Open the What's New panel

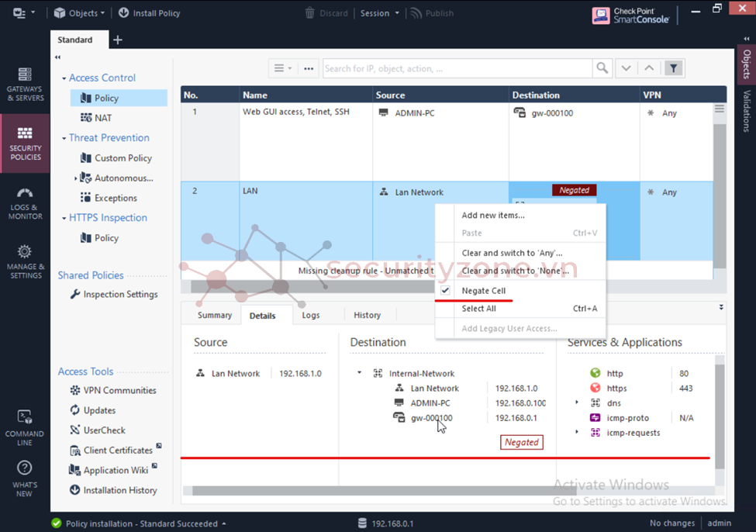coord(25,478)
